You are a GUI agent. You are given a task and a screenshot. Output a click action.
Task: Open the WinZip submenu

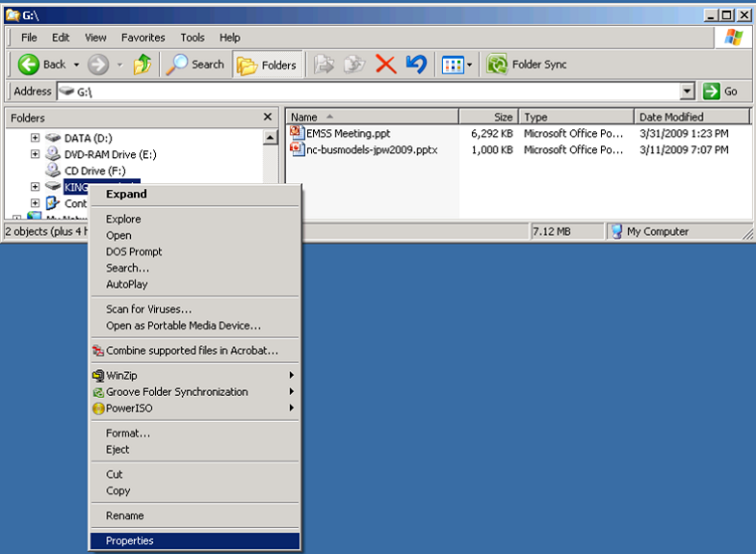click(x=122, y=376)
